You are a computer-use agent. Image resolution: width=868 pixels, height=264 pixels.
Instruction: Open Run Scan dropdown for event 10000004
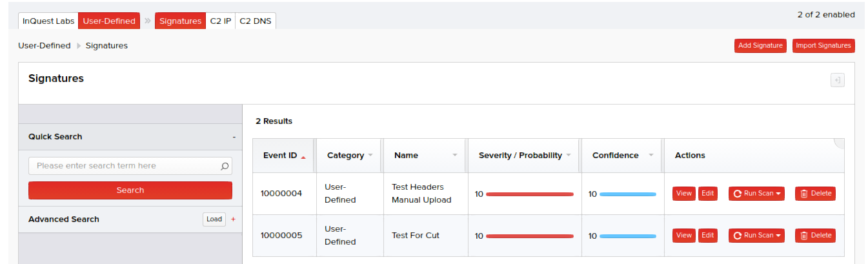[756, 194]
